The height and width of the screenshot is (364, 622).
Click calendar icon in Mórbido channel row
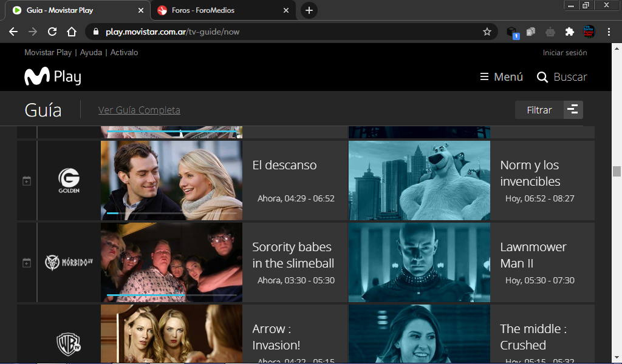click(27, 263)
